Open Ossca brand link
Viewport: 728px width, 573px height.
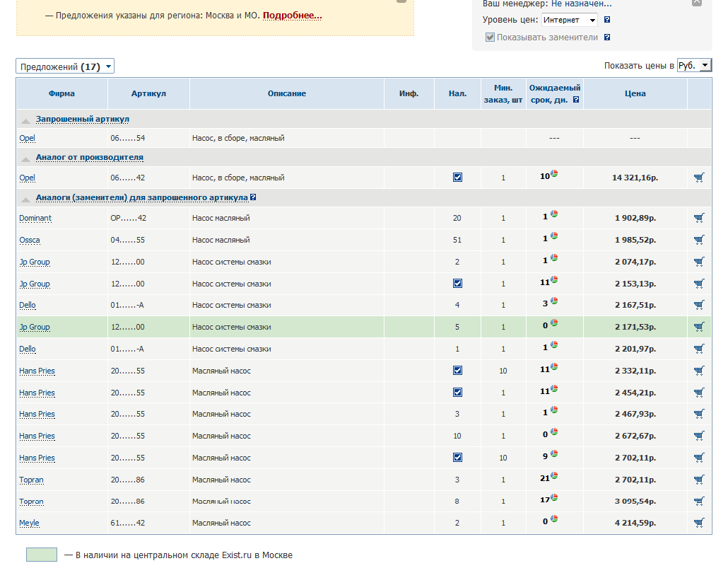pos(30,240)
